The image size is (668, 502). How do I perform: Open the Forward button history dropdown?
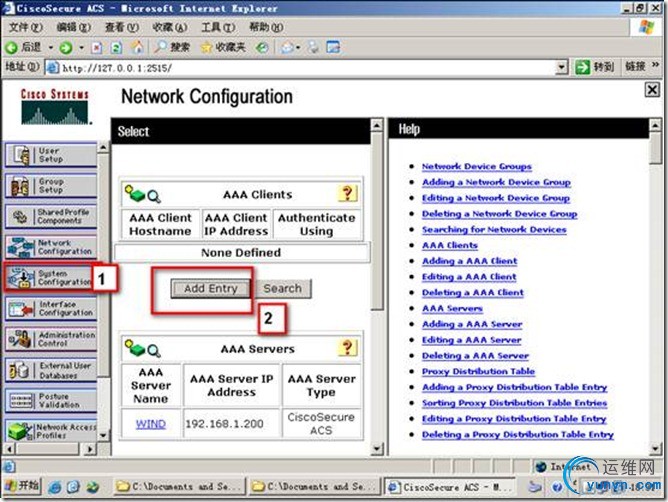81,47
